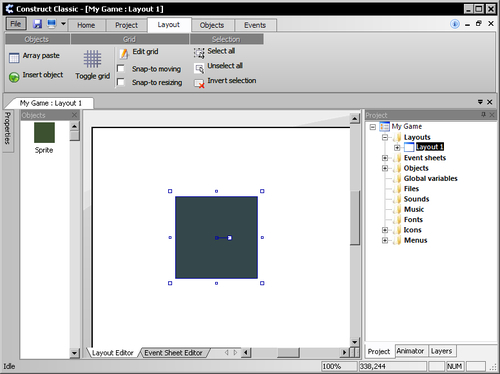
Task: Click the Edit grid label
Action: coord(145,52)
